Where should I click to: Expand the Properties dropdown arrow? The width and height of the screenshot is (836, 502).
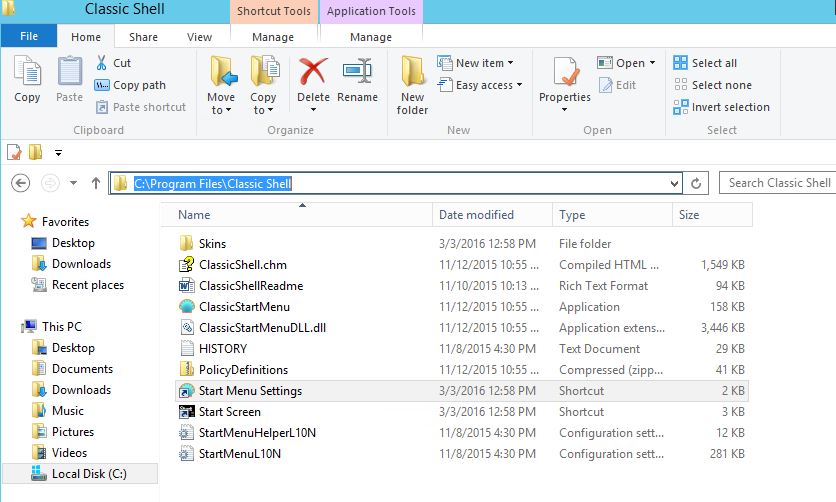click(x=565, y=110)
